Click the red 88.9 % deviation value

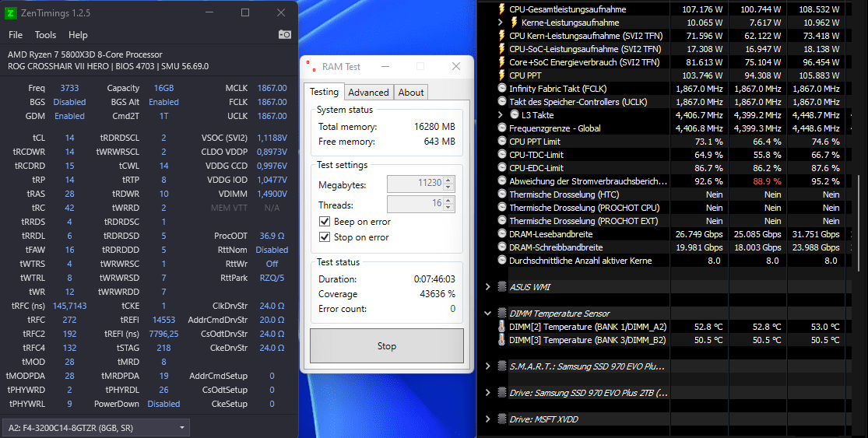tap(767, 181)
